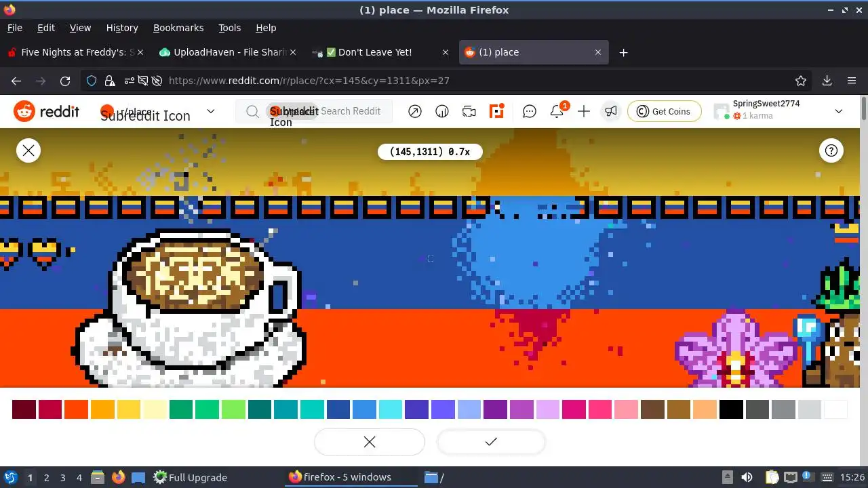Pick the black color swatch
868x488 pixels.
731,409
